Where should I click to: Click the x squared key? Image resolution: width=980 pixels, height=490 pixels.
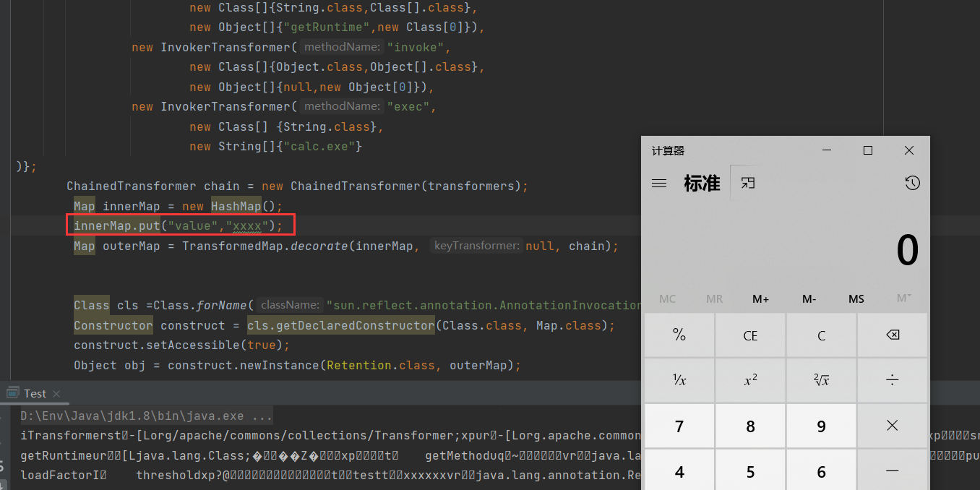(750, 380)
